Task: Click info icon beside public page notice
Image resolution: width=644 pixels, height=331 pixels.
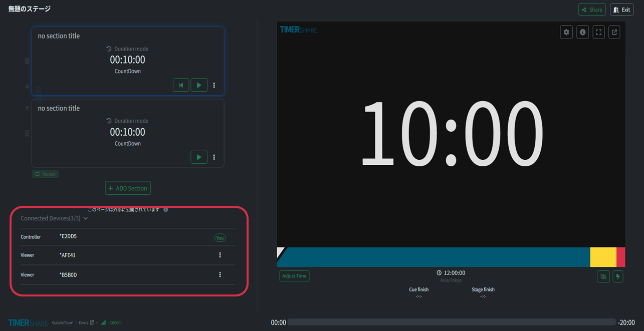Action: (x=166, y=210)
